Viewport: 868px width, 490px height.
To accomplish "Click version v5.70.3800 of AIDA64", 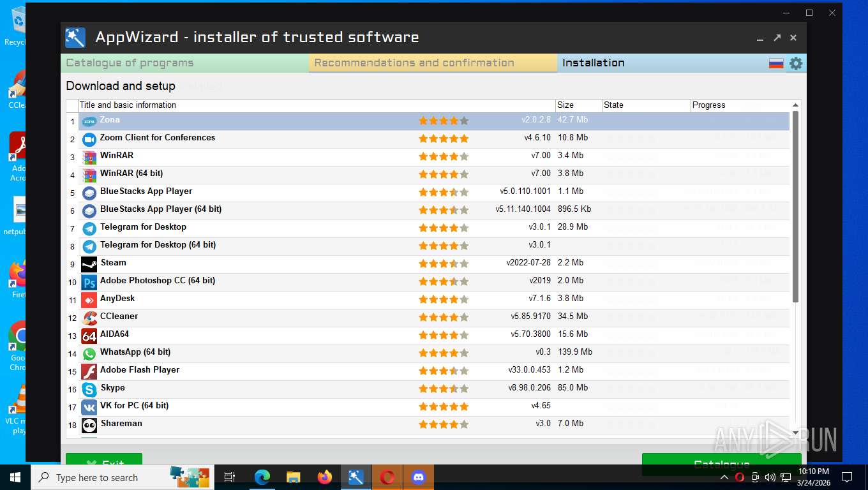I will click(530, 334).
